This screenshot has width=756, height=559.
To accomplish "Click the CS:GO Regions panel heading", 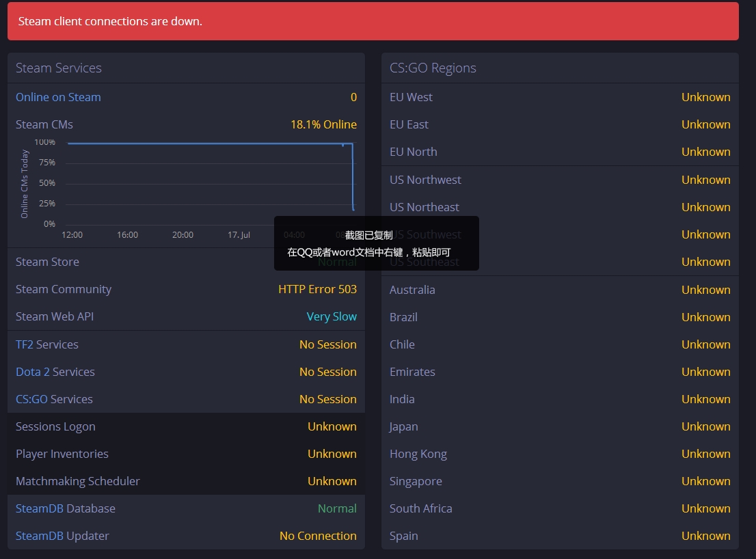I will 433,68.
